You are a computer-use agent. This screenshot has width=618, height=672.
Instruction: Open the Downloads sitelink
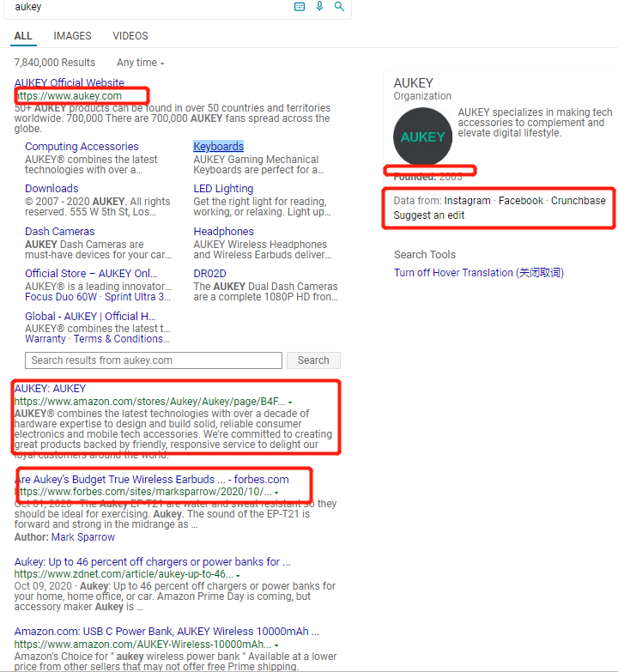[x=51, y=189]
